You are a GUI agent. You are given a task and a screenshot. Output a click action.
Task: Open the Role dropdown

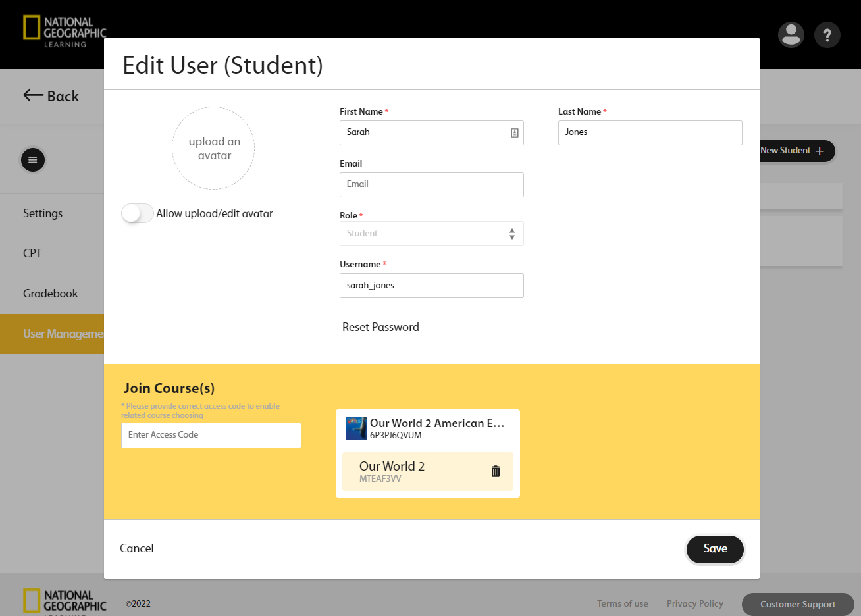[432, 234]
